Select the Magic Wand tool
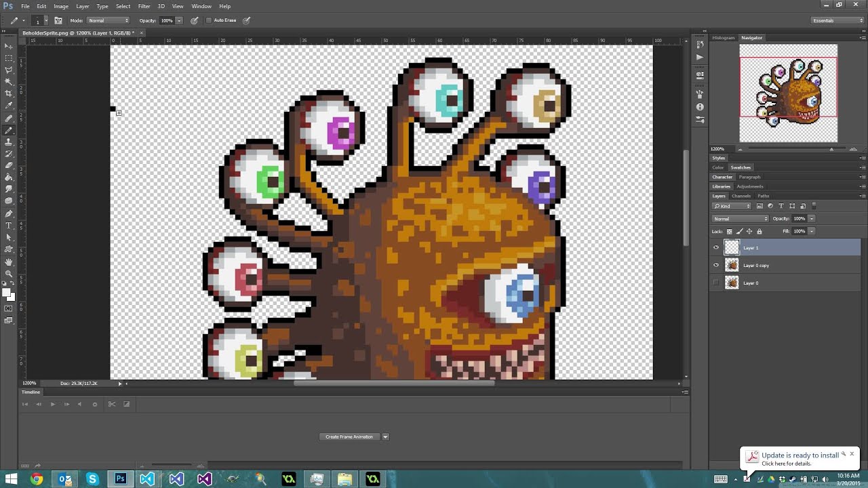The width and height of the screenshot is (868, 488). click(x=8, y=81)
